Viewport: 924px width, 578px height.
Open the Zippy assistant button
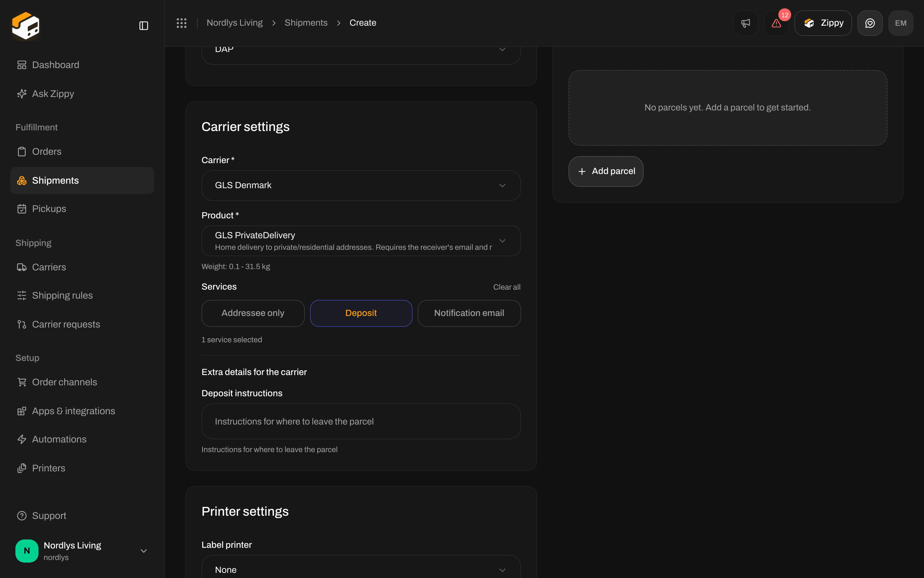click(x=823, y=23)
